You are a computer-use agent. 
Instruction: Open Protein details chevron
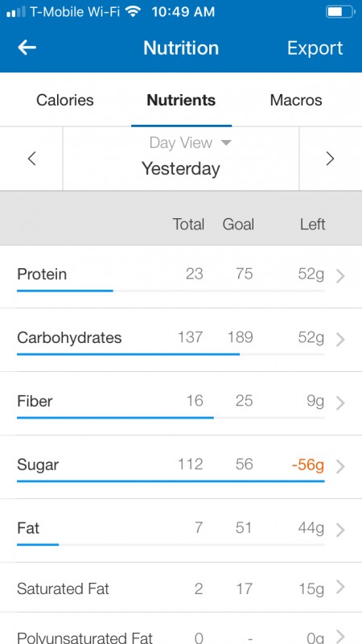(x=340, y=277)
